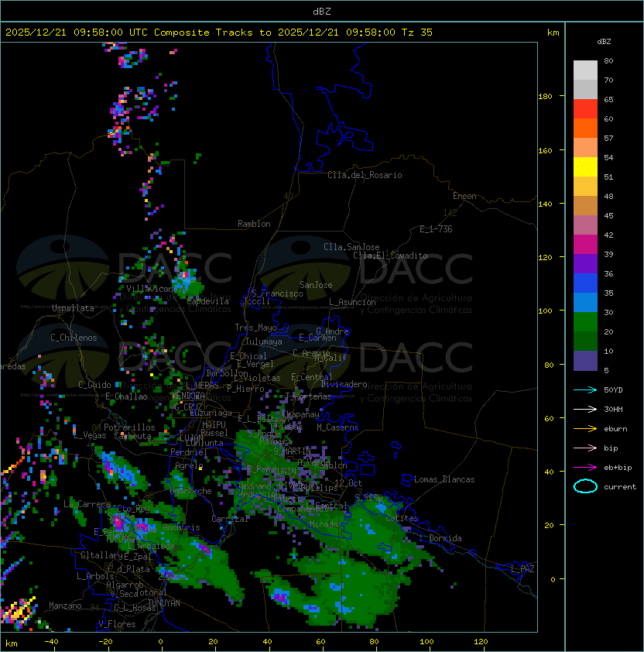Image resolution: width=644 pixels, height=652 pixels.
Task: Click the 'E_Challao' map label
Action: click(x=126, y=396)
